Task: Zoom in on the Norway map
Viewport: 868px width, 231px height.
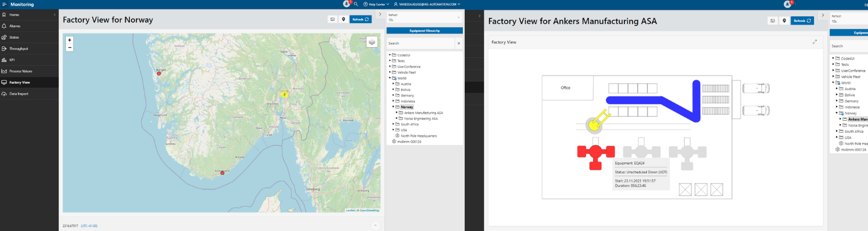Action: [x=69, y=40]
